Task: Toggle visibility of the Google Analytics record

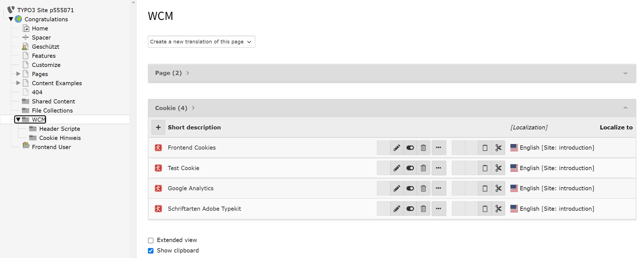Action: pyautogui.click(x=410, y=188)
